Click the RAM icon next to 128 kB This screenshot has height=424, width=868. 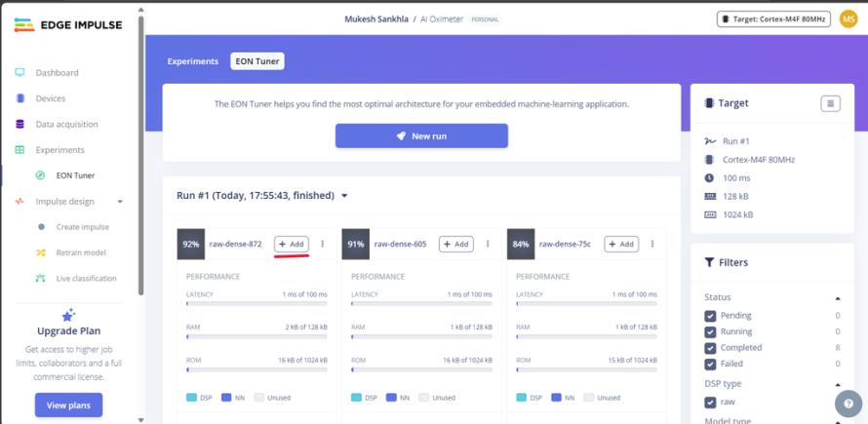coord(710,197)
